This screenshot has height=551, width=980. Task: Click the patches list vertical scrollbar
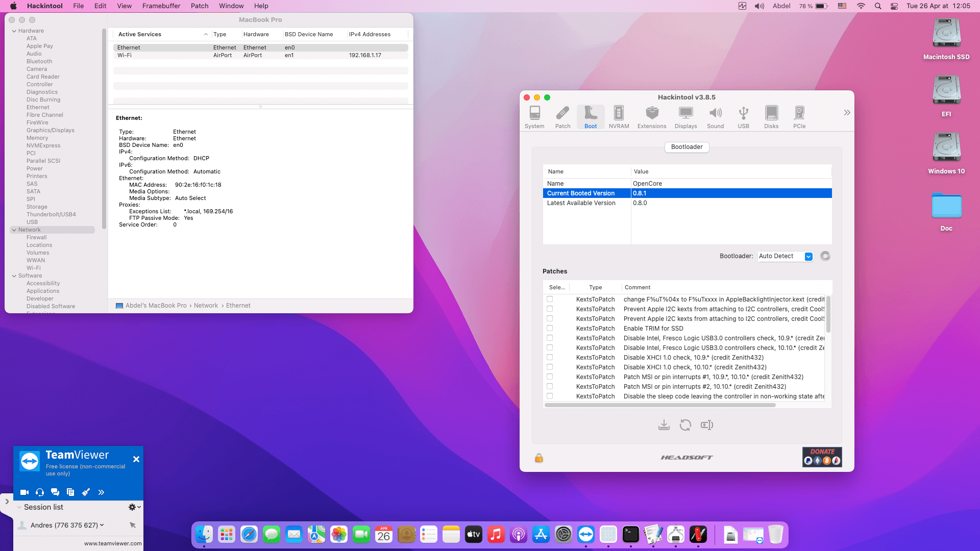click(x=828, y=314)
